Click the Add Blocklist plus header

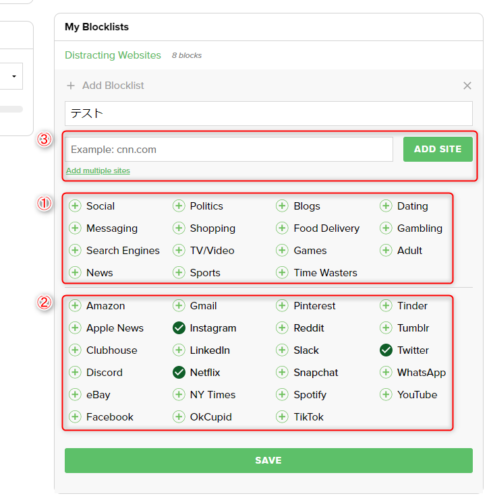click(105, 85)
